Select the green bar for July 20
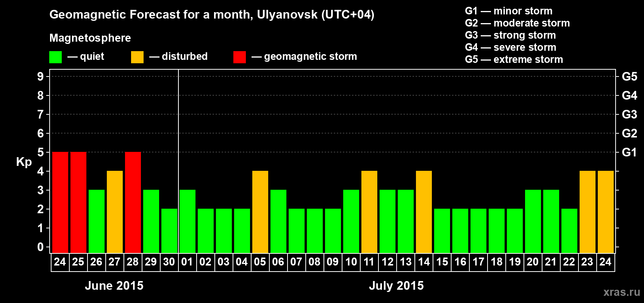This screenshot has width=644, height=303. [533, 221]
